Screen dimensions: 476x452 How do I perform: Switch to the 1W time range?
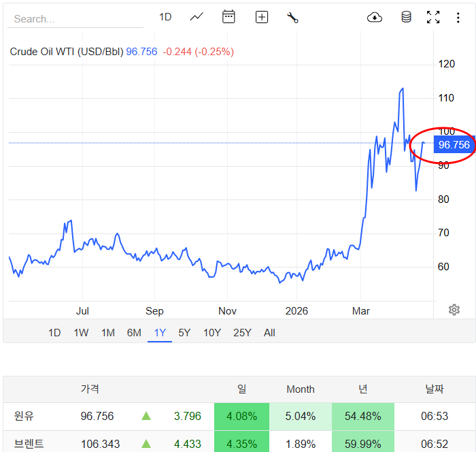pyautogui.click(x=81, y=333)
